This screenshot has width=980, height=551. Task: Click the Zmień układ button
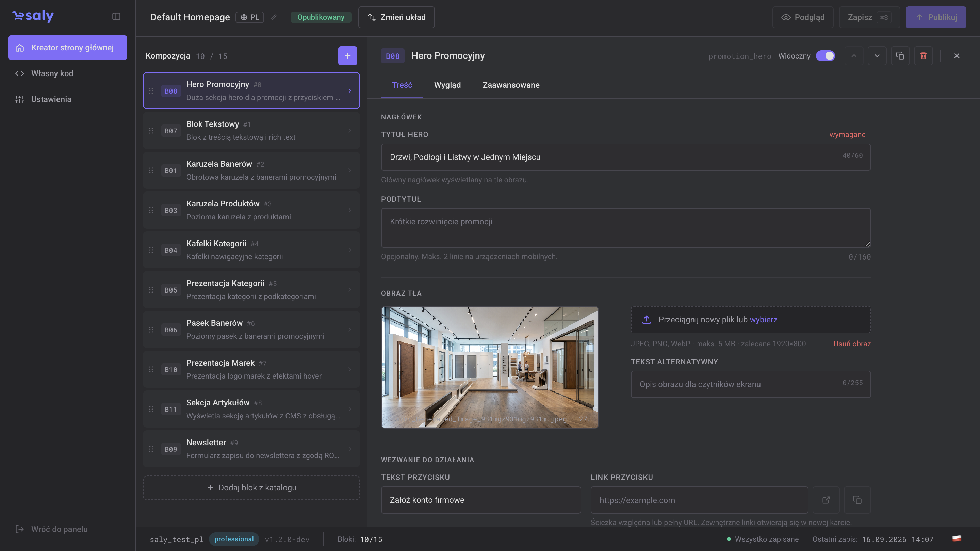(x=396, y=17)
